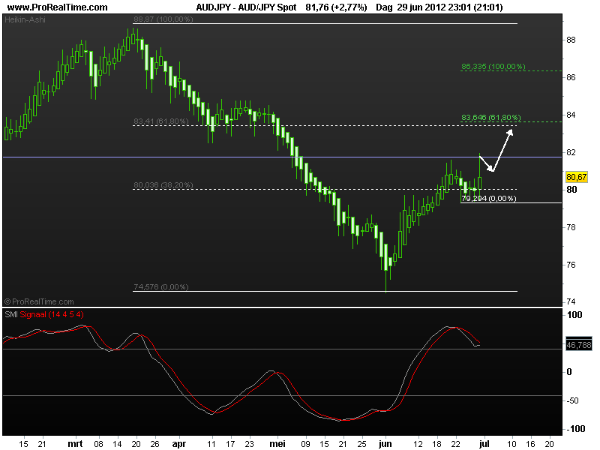Click the mrt month label on time axis

tap(75, 444)
